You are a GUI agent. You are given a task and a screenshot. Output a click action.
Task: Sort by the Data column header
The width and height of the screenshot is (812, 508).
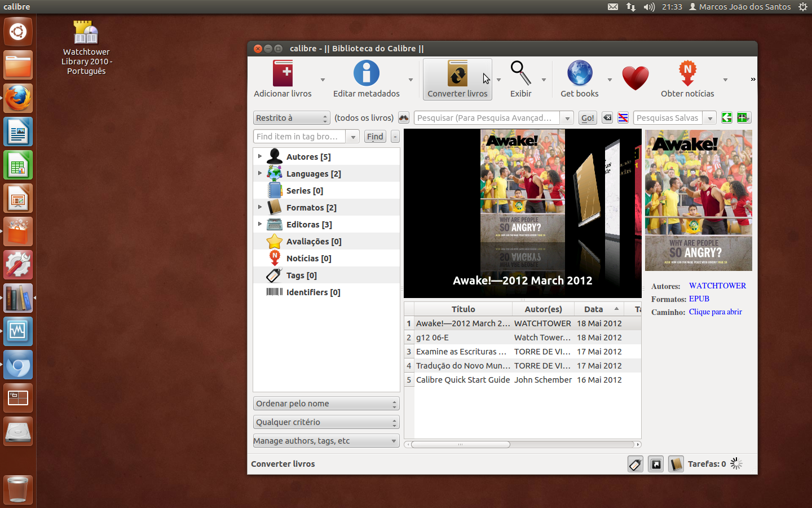click(594, 309)
